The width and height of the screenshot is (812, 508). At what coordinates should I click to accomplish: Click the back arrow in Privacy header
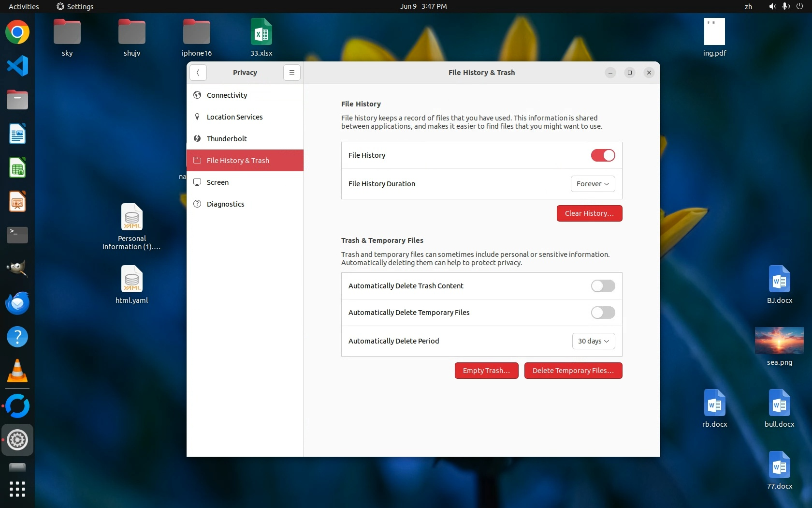click(x=198, y=73)
